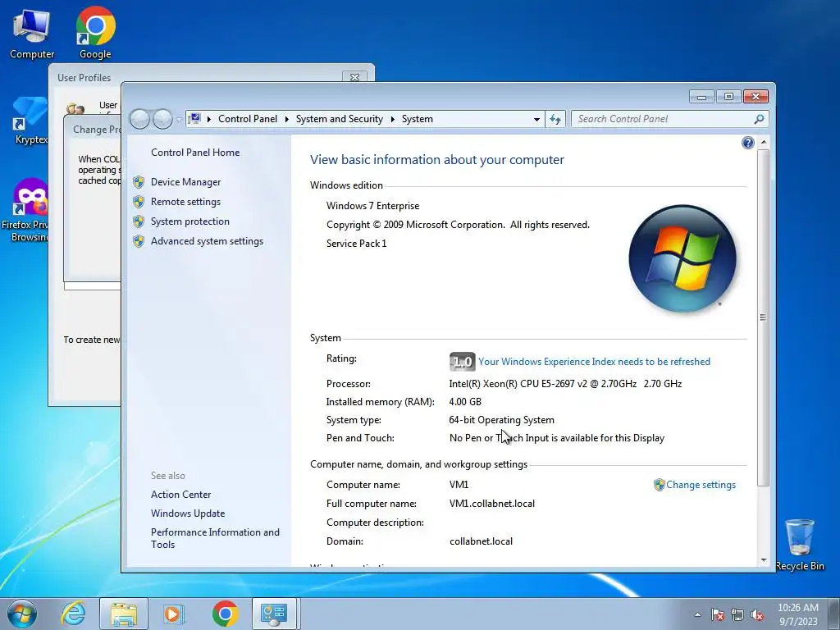Click the 64-bit Operating System value
840x630 pixels.
tap(501, 420)
